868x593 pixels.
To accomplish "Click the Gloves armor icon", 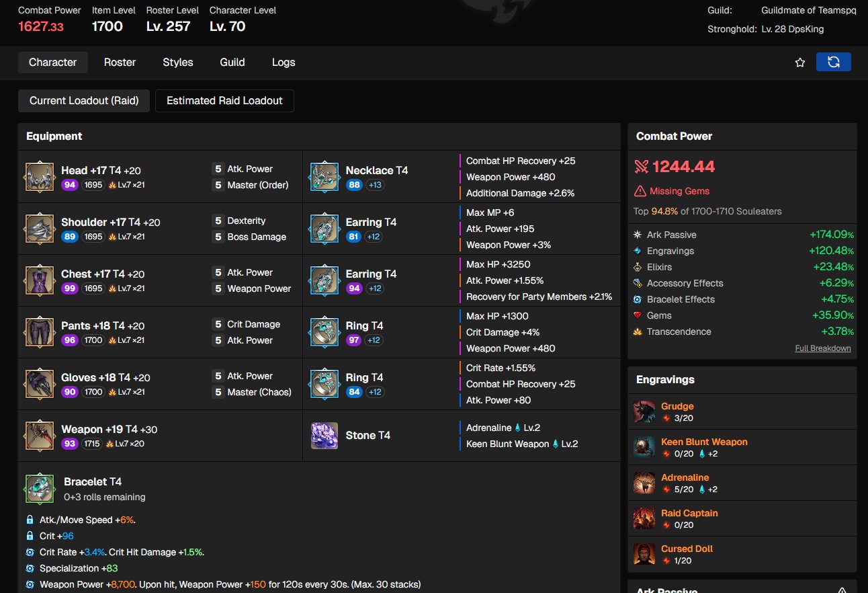I will [40, 384].
